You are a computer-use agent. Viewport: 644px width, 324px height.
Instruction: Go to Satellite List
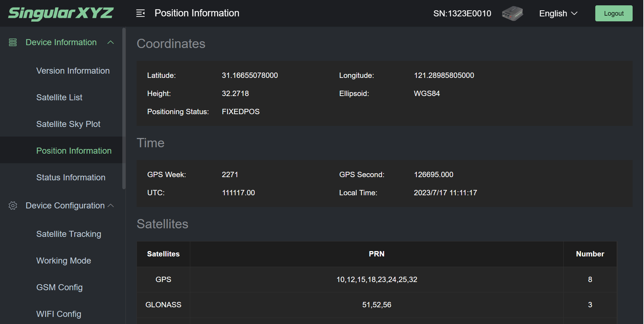pyautogui.click(x=59, y=97)
